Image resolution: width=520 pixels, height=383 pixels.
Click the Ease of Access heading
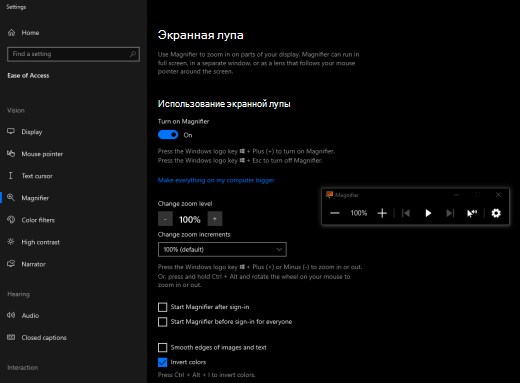point(28,76)
